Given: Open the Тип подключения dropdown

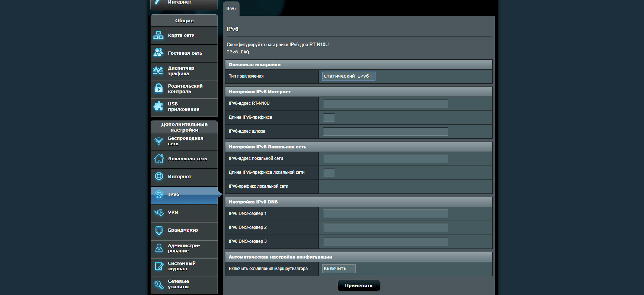Looking at the screenshot, I should click(348, 76).
